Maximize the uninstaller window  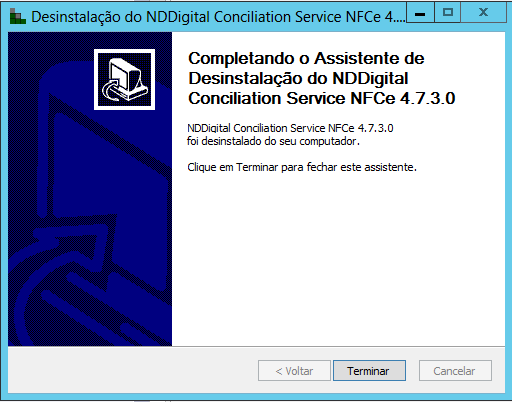point(448,13)
